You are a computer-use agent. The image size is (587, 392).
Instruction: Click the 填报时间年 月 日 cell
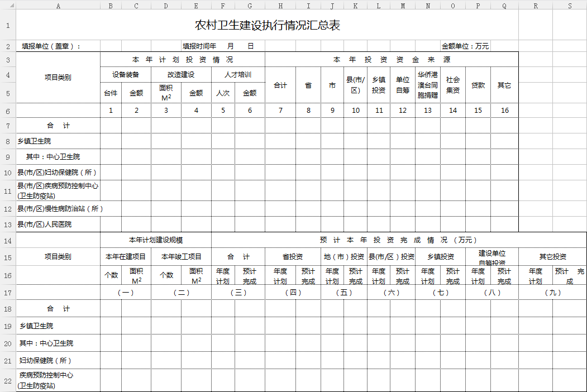[218, 46]
